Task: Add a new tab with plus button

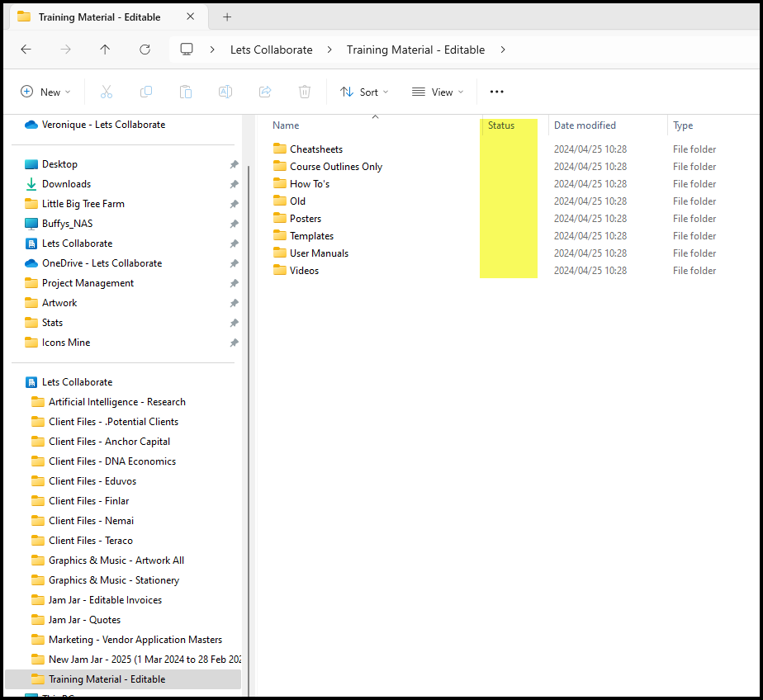Action: [227, 17]
